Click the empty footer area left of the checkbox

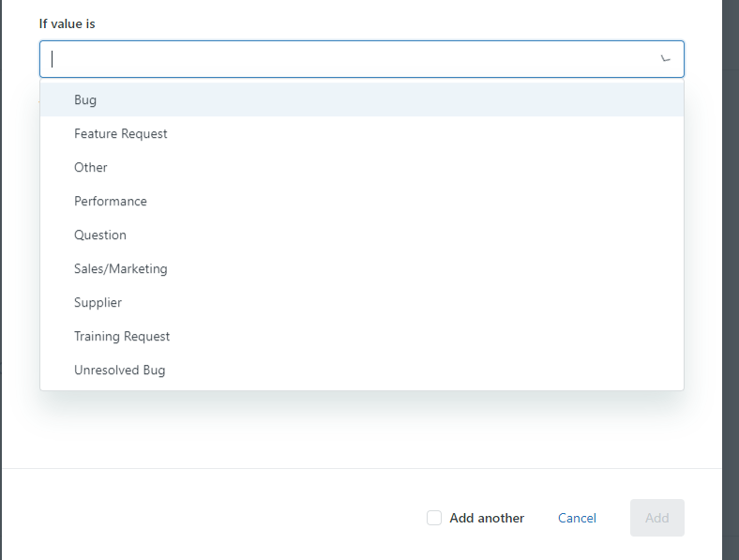(x=206, y=518)
